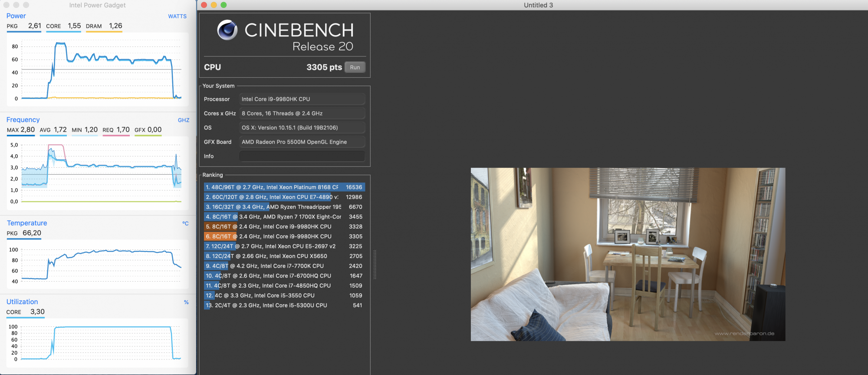Click the GFX Board AMD Radeon field
The width and height of the screenshot is (868, 375).
coord(302,142)
